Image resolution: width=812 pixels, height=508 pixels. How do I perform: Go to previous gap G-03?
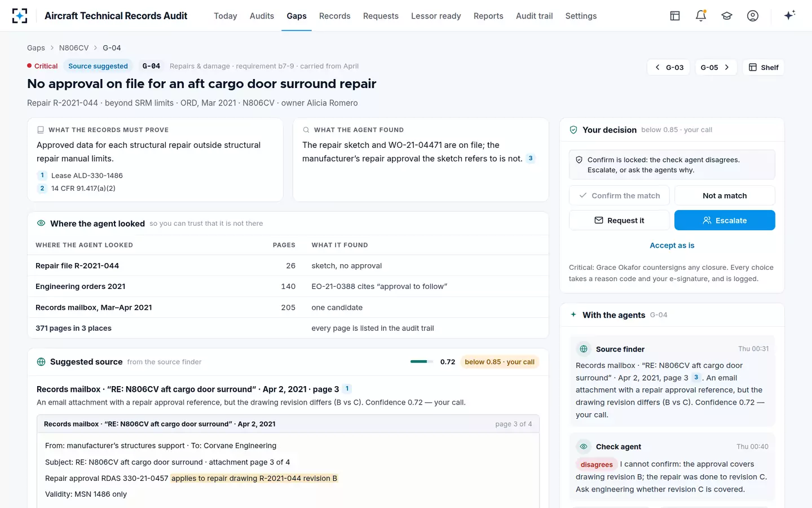[669, 67]
